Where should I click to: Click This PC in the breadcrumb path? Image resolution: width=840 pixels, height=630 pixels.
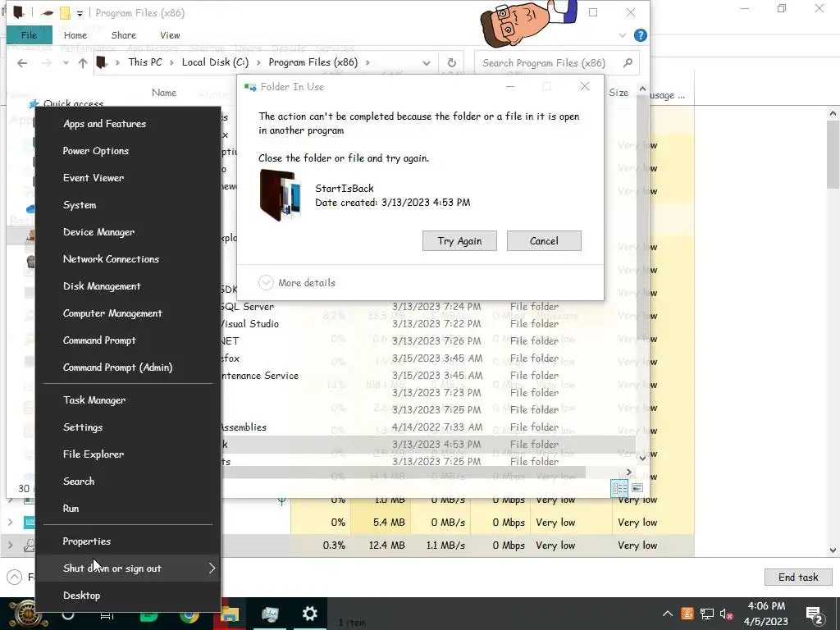coord(144,62)
